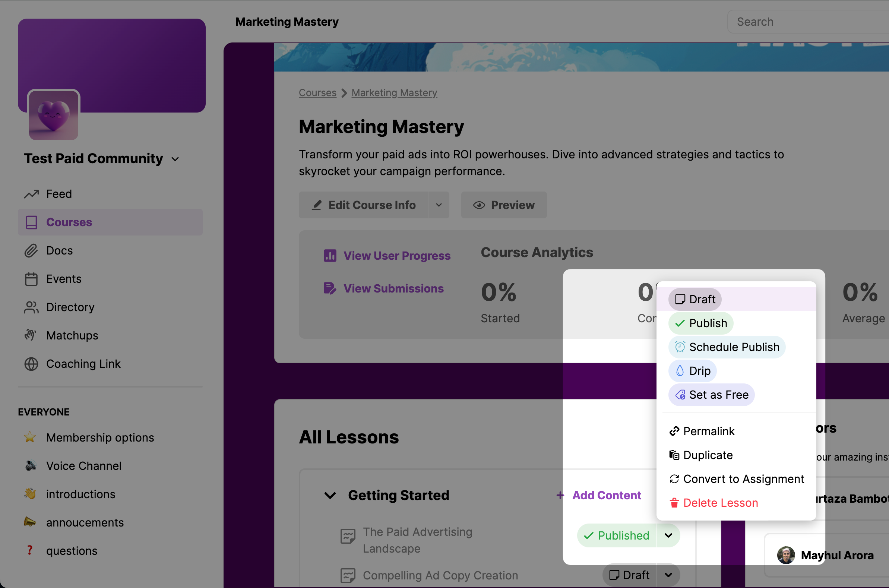Image resolution: width=889 pixels, height=588 pixels.
Task: Select Draft status in lesson menu
Action: pyautogui.click(x=695, y=299)
